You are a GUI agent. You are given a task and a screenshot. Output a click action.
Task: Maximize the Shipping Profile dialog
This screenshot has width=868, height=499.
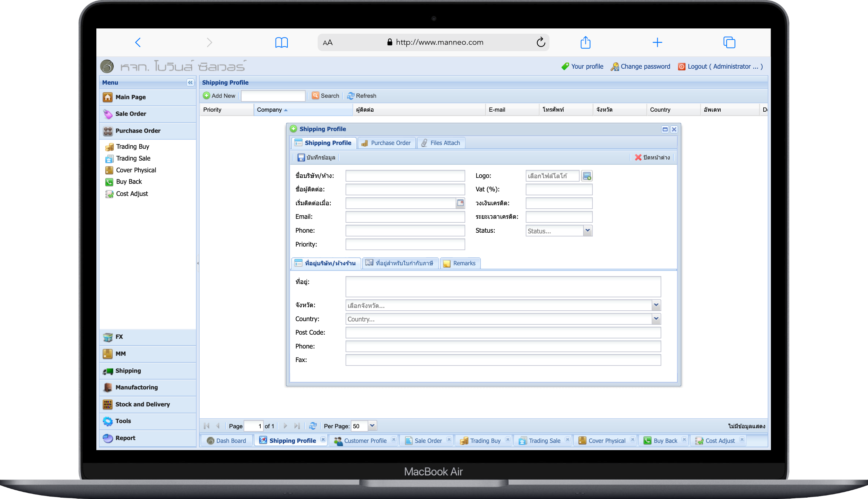[665, 129]
